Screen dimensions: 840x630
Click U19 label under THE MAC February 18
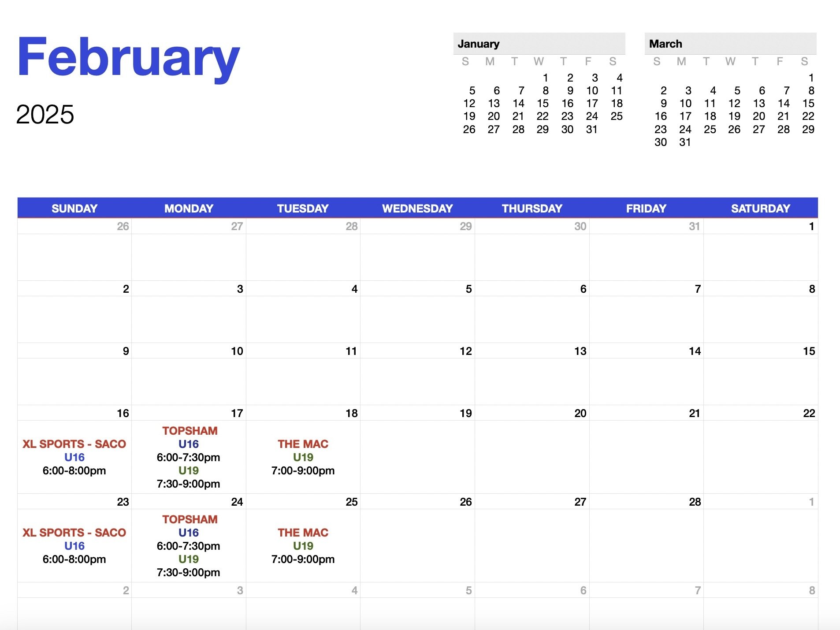[303, 457]
